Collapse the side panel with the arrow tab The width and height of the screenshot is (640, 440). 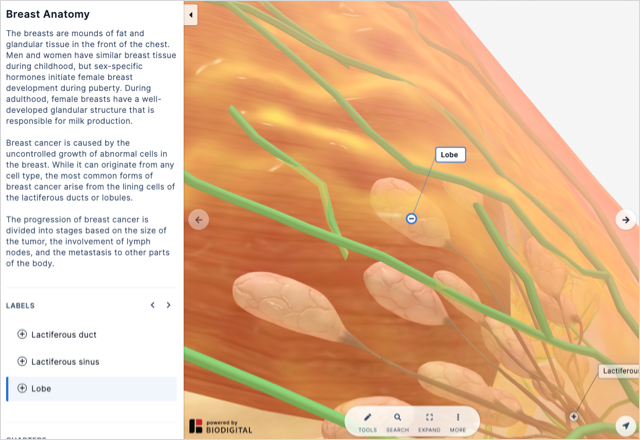tap(191, 15)
